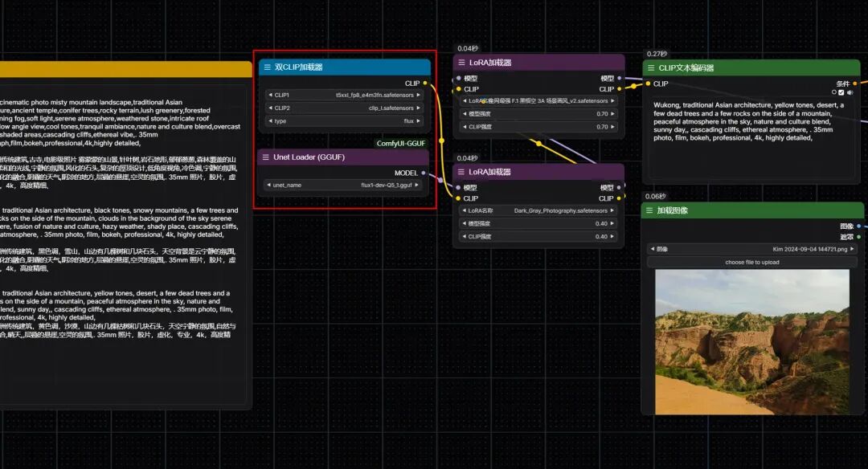Click next arrow on the CLIP2 field
The image size is (868, 469).
(419, 108)
